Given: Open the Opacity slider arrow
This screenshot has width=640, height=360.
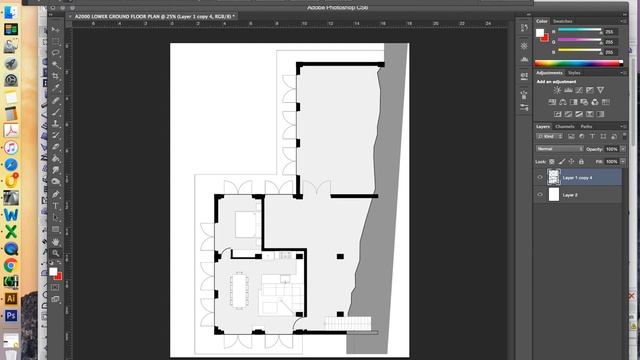Looking at the screenshot, I should click(x=623, y=149).
